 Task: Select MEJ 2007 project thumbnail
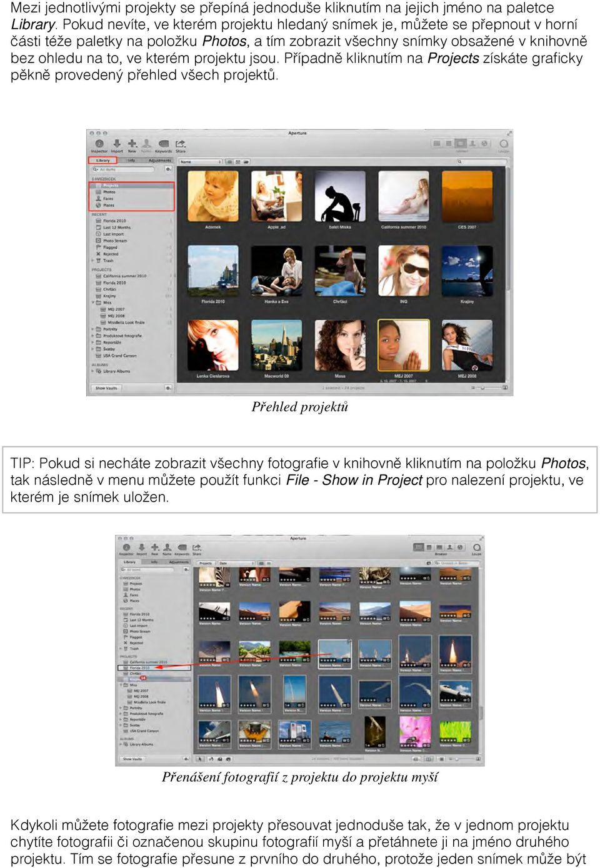[404, 345]
